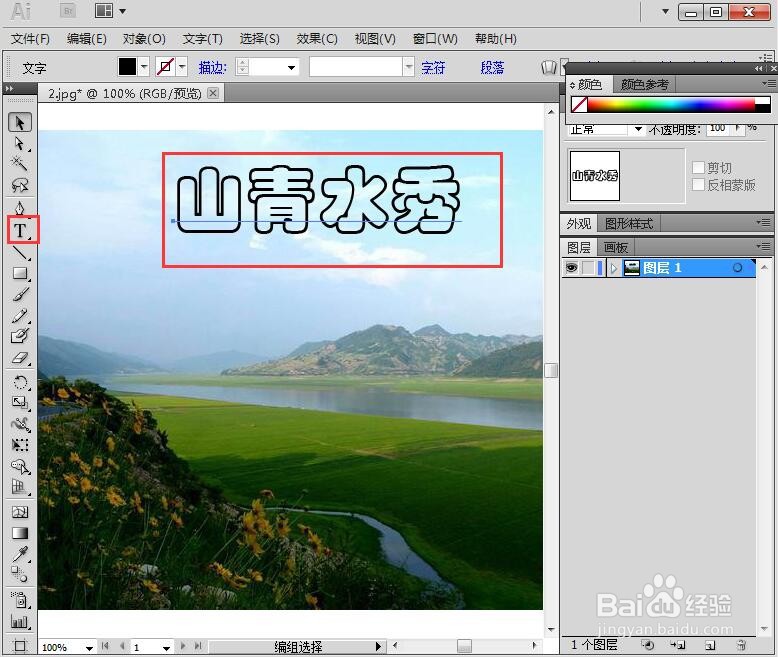The height and width of the screenshot is (657, 778).
Task: Select the Lasso tool
Action: pyautogui.click(x=20, y=185)
